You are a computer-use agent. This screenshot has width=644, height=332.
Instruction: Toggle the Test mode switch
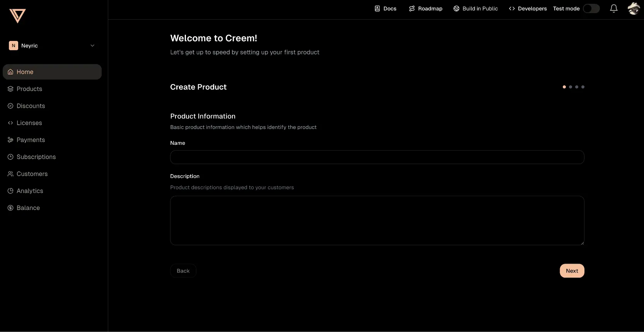pyautogui.click(x=591, y=8)
